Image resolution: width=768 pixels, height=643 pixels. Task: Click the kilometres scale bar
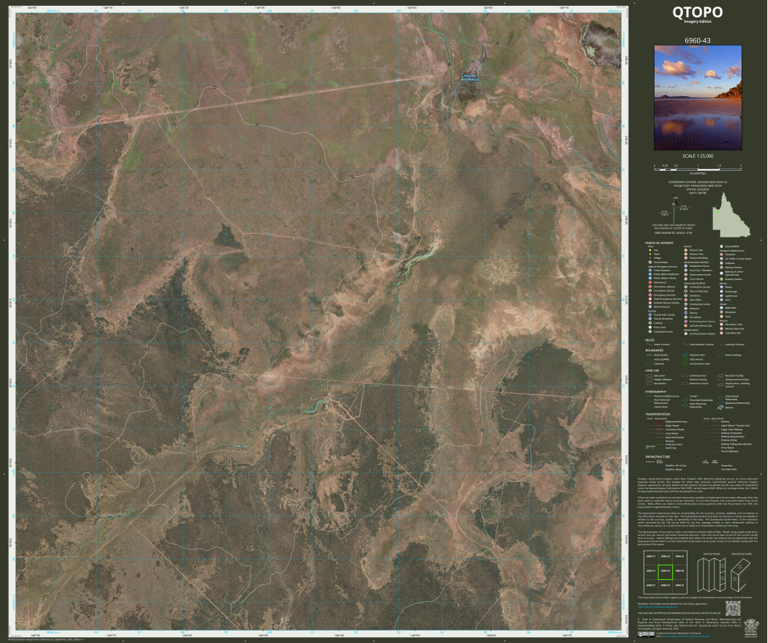click(697, 167)
